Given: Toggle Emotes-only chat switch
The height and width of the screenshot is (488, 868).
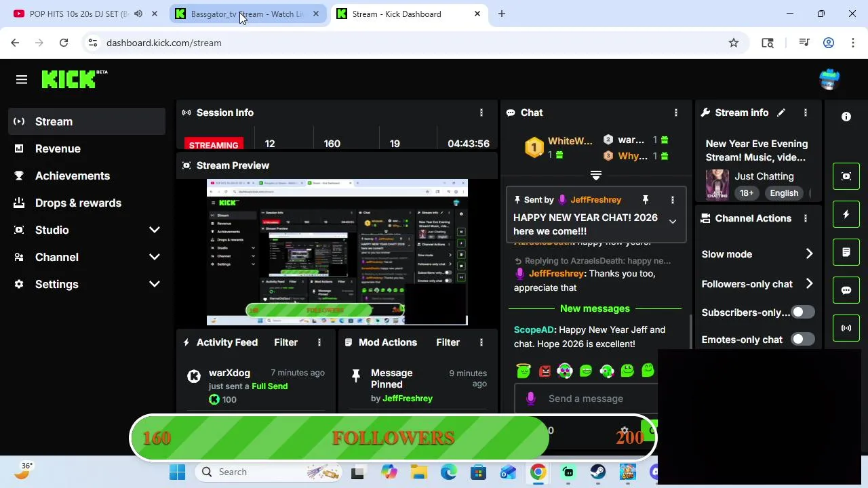Looking at the screenshot, I should (803, 340).
